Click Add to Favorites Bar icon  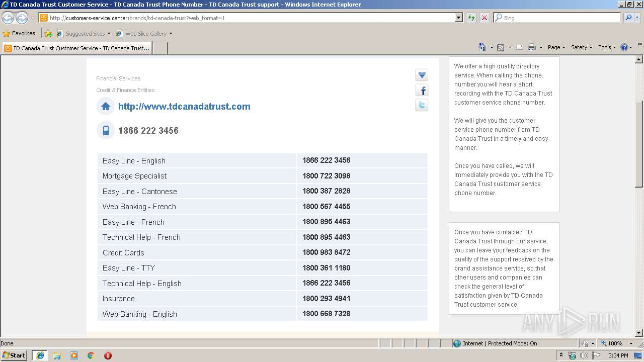click(48, 34)
